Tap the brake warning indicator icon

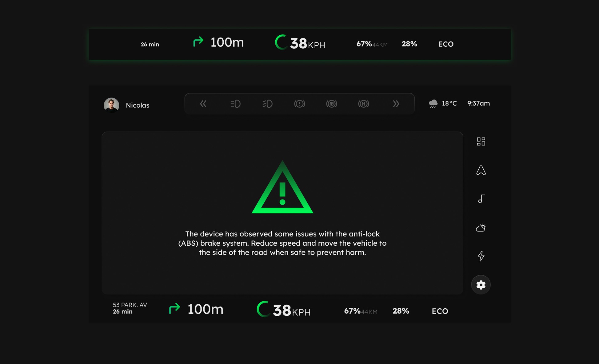point(299,104)
